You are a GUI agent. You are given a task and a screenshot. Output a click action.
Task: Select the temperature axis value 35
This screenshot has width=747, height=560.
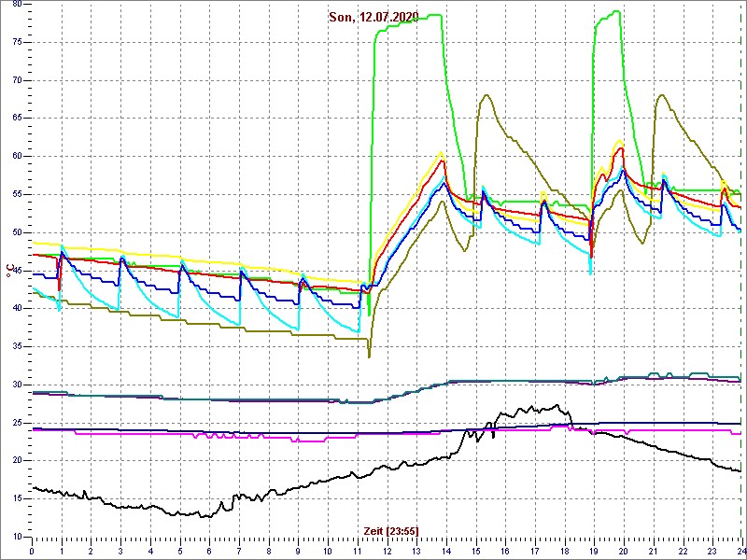pyautogui.click(x=17, y=346)
